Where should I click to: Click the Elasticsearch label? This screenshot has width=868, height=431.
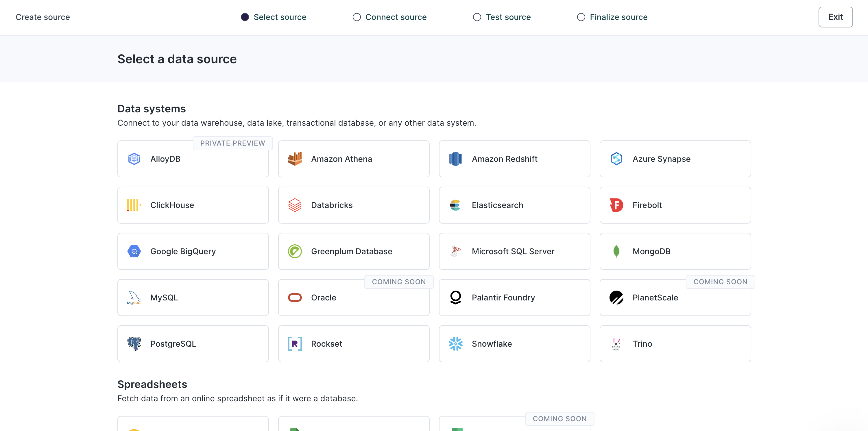click(x=497, y=205)
